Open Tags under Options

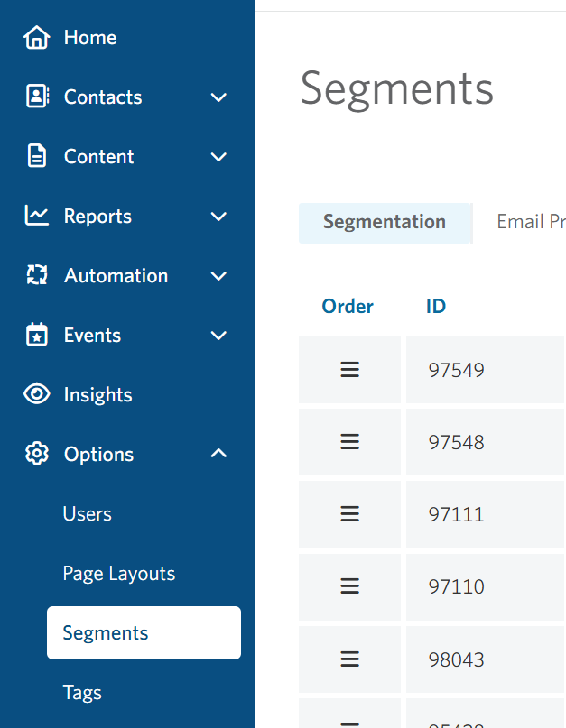point(82,693)
